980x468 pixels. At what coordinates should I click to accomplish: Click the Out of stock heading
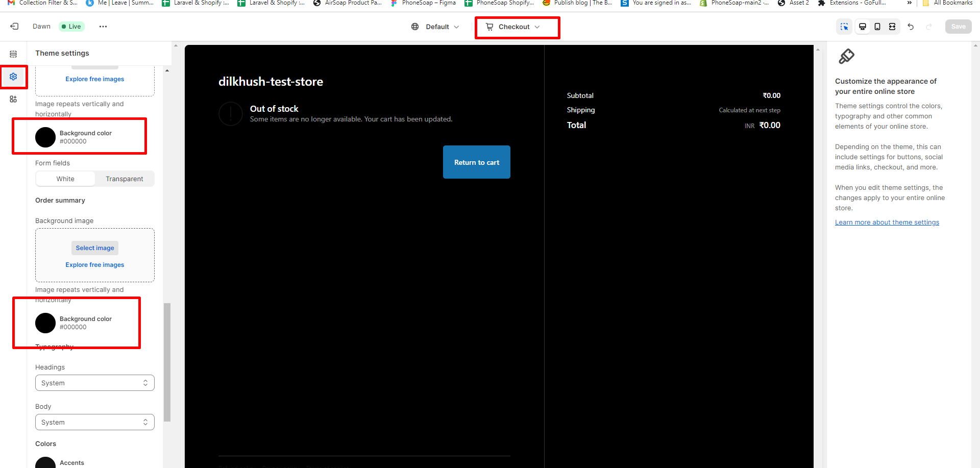pyautogui.click(x=274, y=109)
